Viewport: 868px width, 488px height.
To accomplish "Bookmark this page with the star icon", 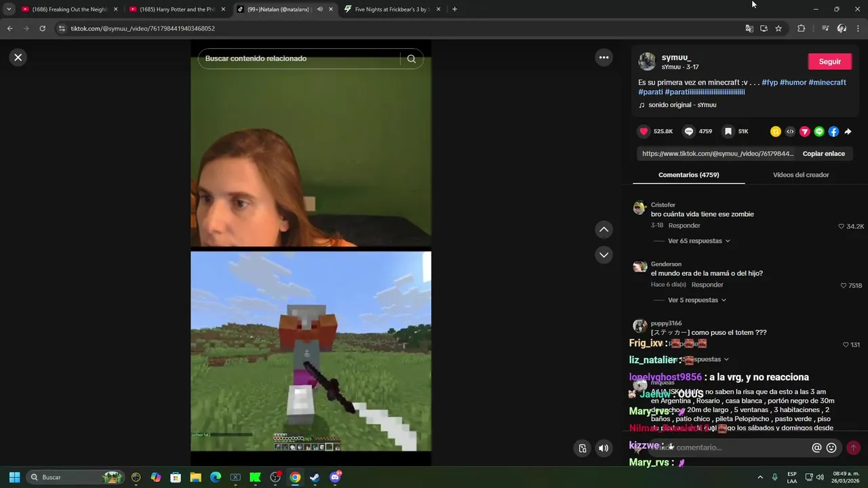I will tap(778, 28).
